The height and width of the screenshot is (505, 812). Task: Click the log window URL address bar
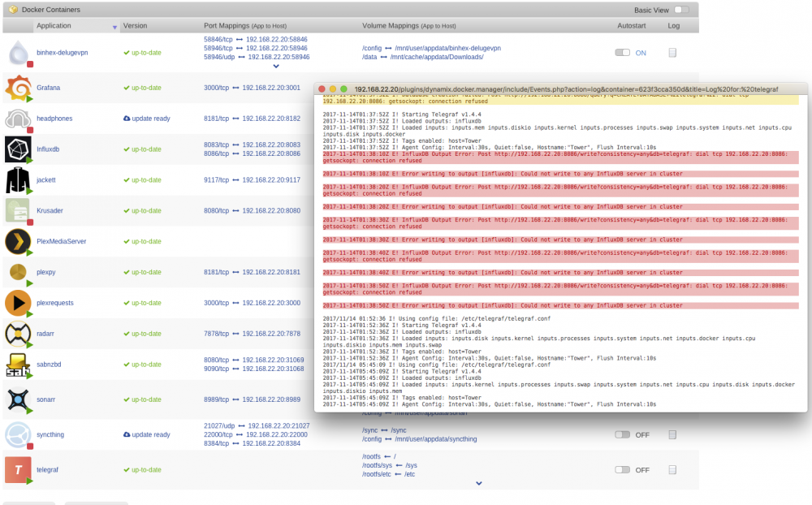click(566, 89)
